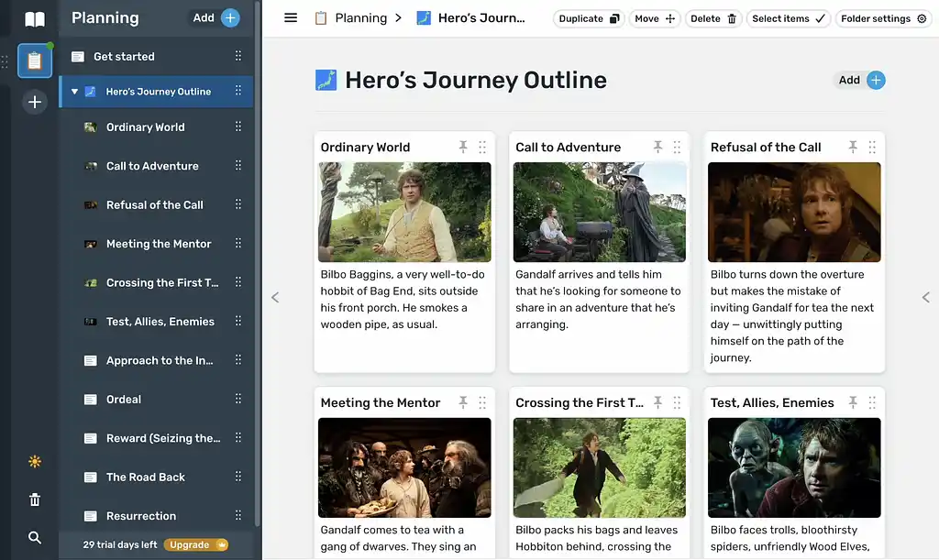The image size is (939, 560).
Task: Click drag handle icon on Test, Allies, Enemies card
Action: [872, 403]
